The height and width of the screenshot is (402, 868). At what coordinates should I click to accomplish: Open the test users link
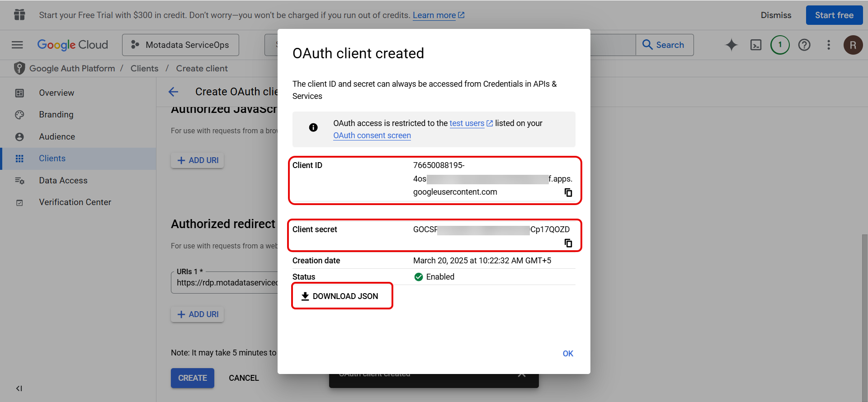click(467, 123)
